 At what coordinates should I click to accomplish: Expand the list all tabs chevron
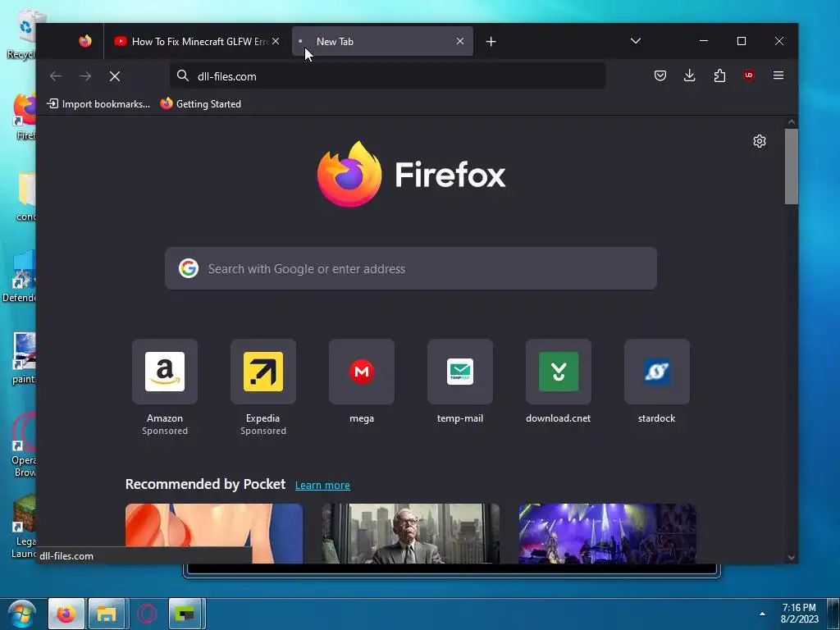[x=636, y=41]
